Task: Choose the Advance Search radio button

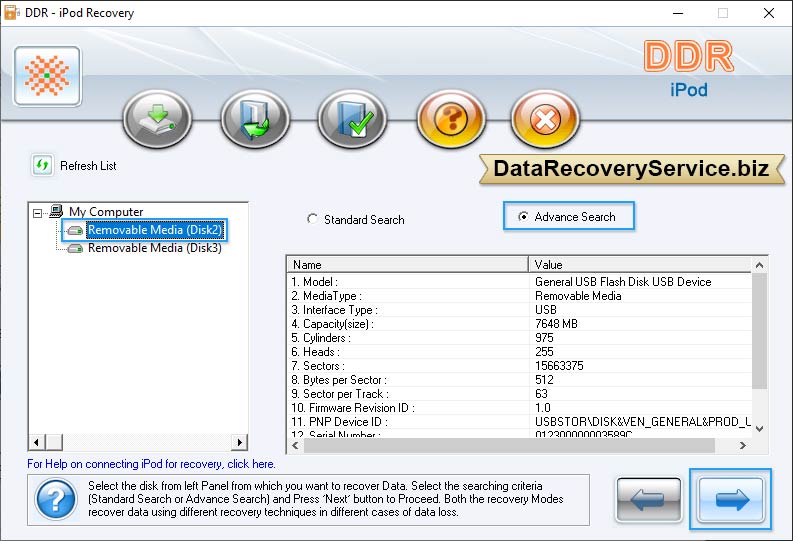Action: pos(523,216)
